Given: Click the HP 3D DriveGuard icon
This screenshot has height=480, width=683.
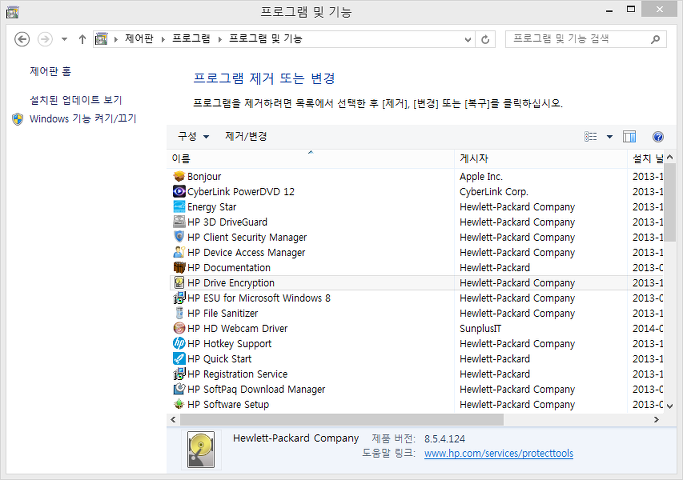Looking at the screenshot, I should click(x=179, y=222).
